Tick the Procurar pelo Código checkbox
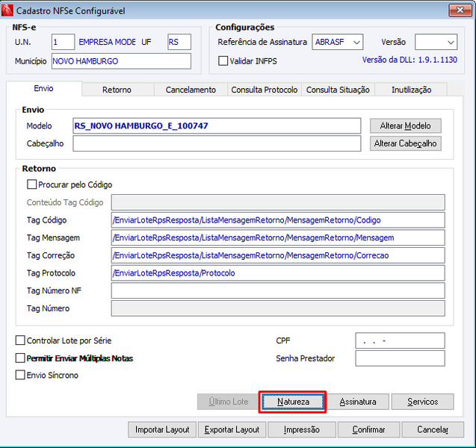 pos(32,184)
